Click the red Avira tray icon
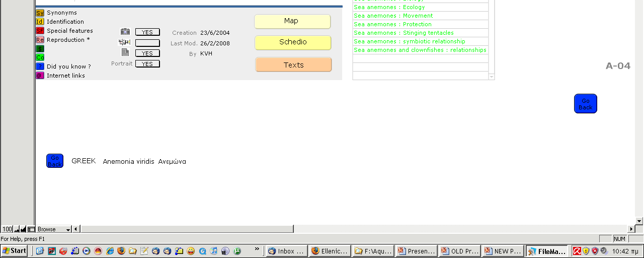 (x=577, y=250)
